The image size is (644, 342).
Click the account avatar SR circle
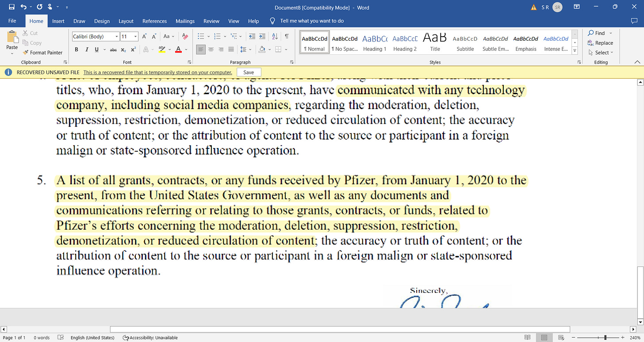[x=558, y=7]
